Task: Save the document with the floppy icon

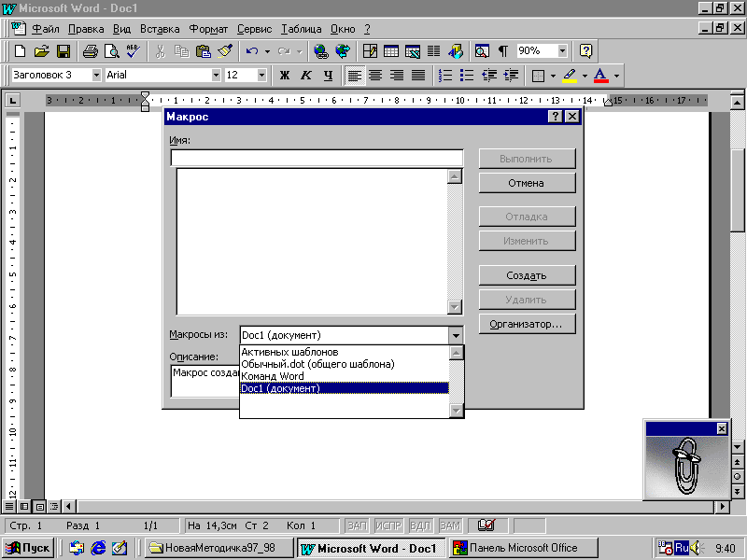Action: click(x=63, y=51)
